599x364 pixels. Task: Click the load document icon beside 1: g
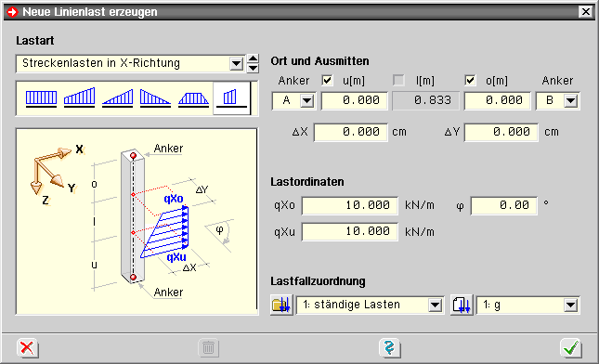point(462,305)
